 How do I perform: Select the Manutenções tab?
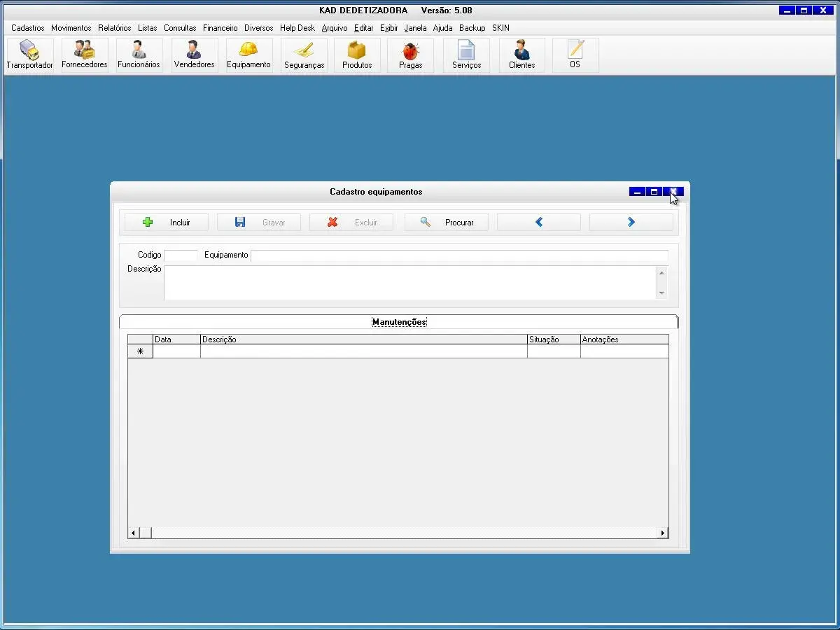click(399, 322)
